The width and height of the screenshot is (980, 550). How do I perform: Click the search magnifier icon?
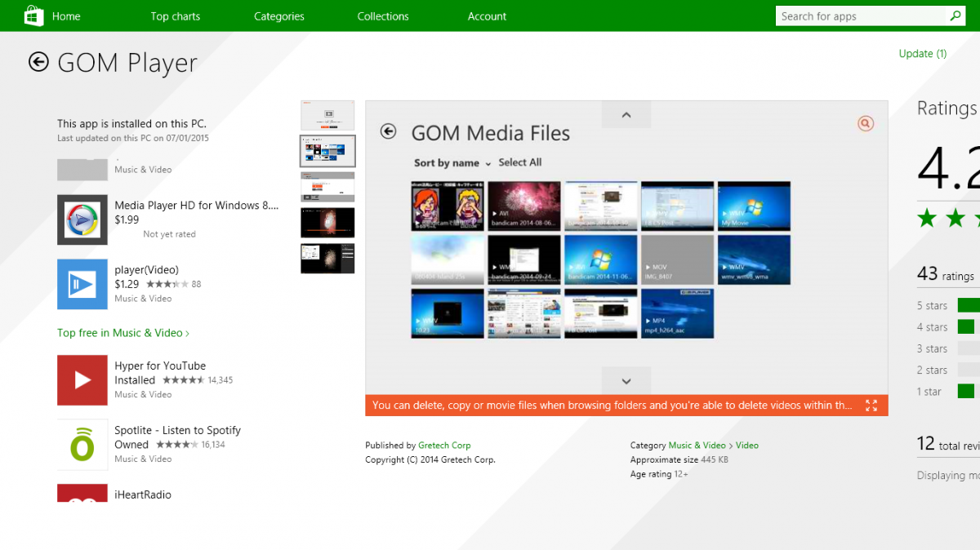coord(955,16)
